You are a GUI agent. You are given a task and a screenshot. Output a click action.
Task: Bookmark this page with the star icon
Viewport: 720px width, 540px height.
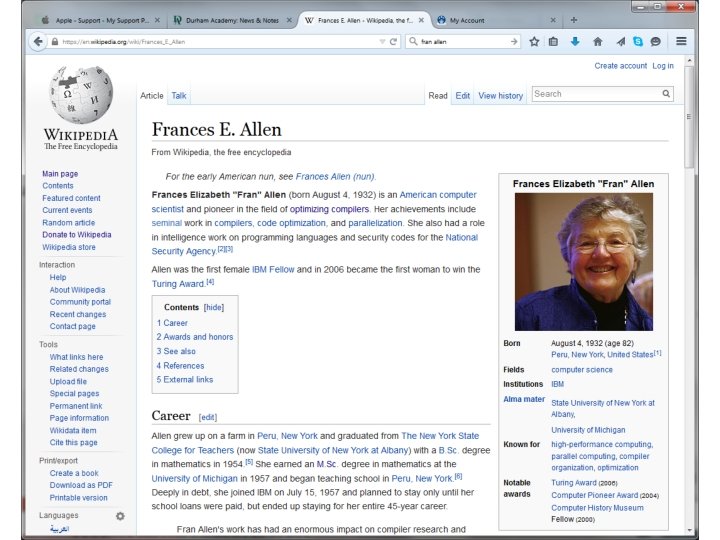click(534, 41)
